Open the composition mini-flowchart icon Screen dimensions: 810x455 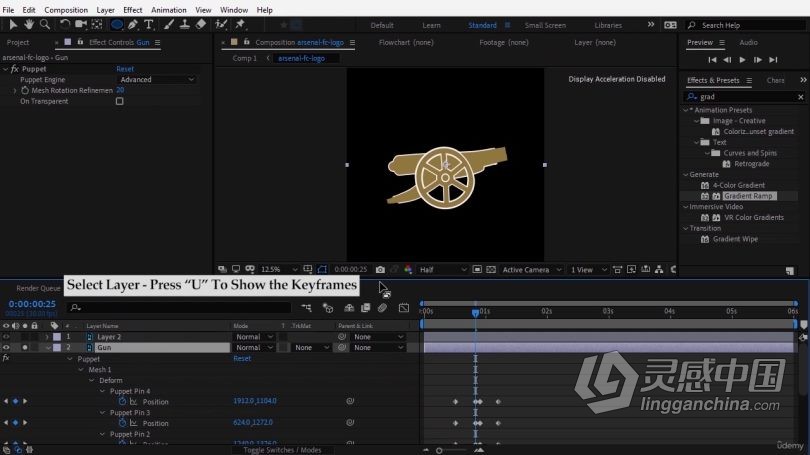point(306,308)
